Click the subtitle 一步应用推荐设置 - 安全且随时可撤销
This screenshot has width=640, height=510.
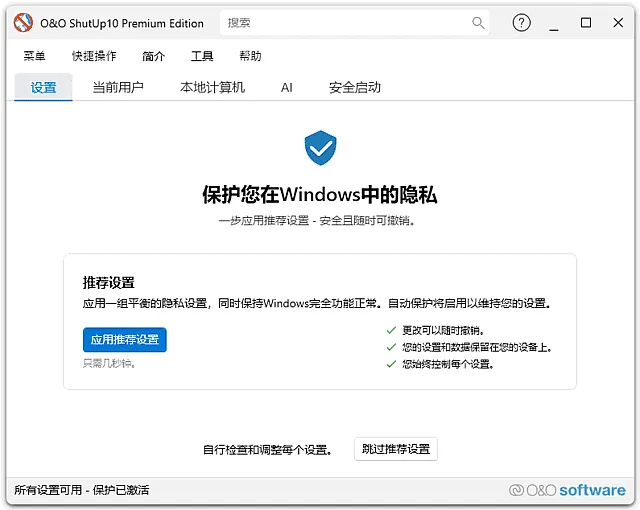317,221
